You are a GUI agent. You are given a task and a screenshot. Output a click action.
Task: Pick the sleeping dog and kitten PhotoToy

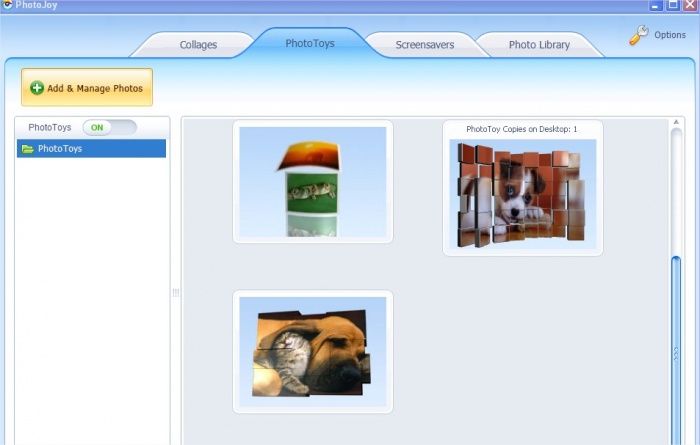(x=313, y=352)
